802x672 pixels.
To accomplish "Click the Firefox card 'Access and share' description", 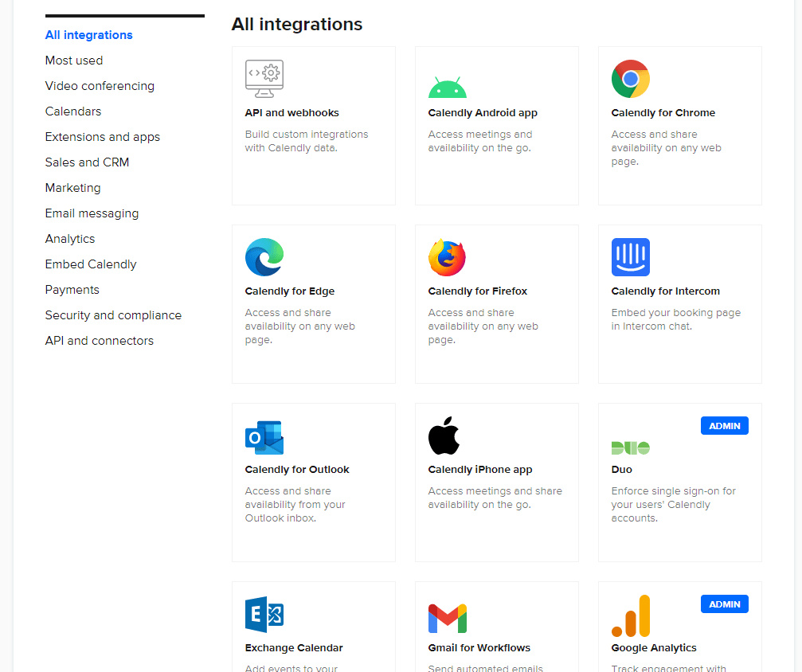I will point(483,326).
